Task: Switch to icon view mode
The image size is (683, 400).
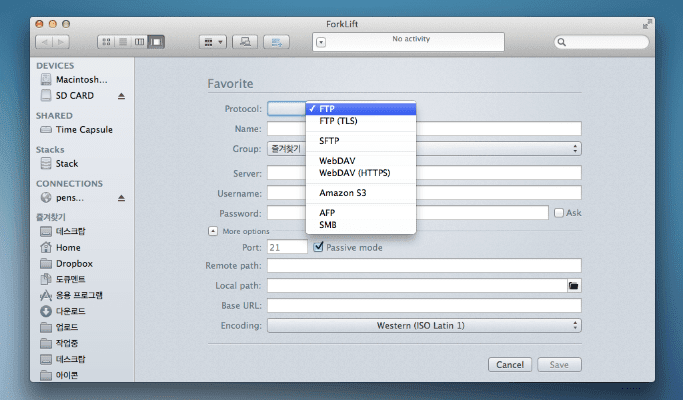Action: [106, 42]
